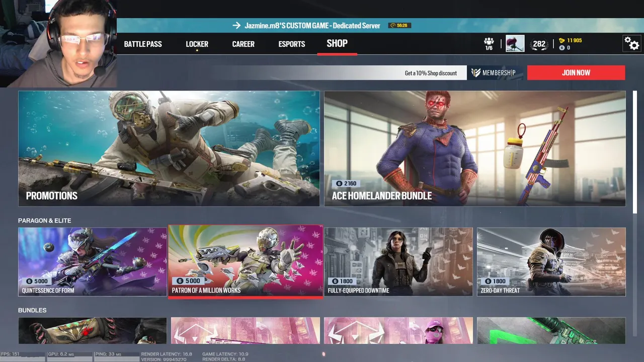Viewport: 644px width, 362px height.
Task: Click the 56:26 timer badge
Action: pyautogui.click(x=399, y=25)
